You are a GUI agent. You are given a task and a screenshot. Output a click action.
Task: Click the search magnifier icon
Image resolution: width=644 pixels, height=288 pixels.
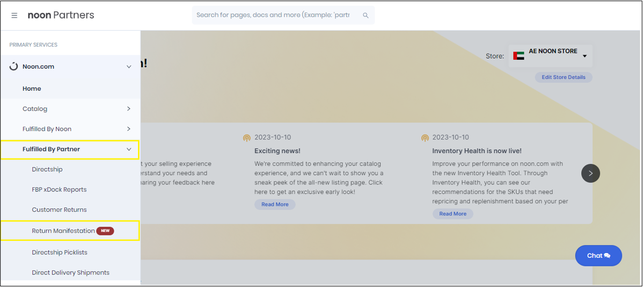point(365,16)
